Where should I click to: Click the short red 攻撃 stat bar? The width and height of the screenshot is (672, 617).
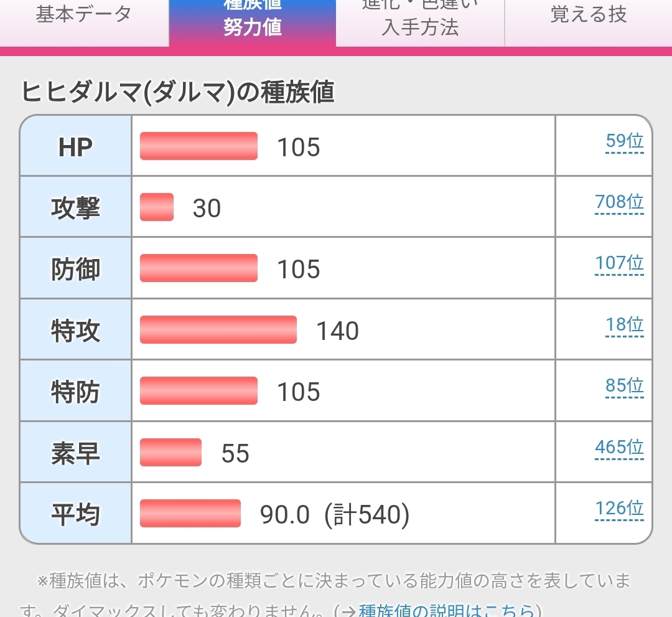157,207
